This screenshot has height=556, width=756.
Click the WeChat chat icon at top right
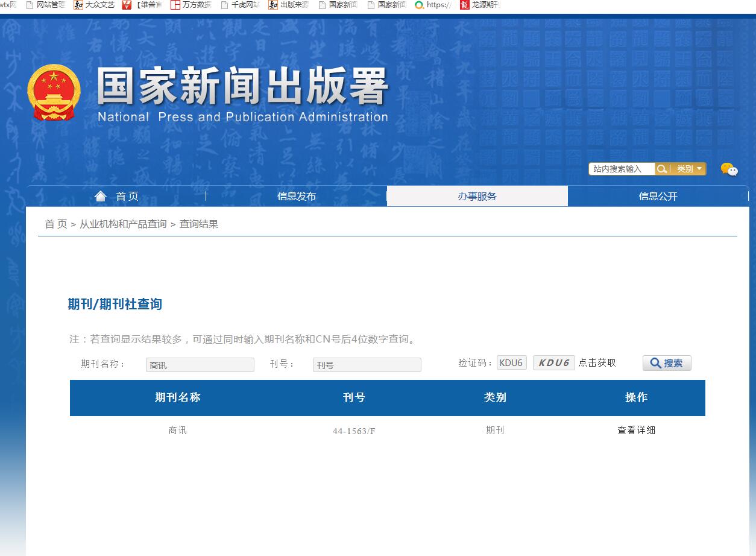point(729,170)
